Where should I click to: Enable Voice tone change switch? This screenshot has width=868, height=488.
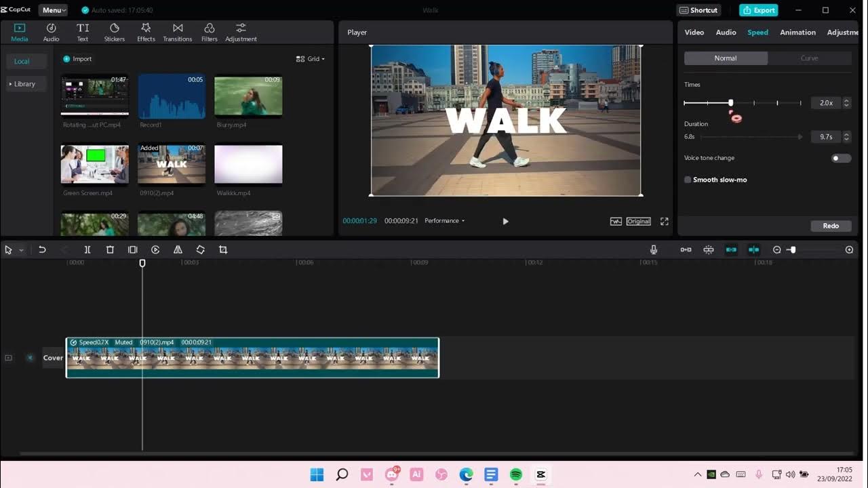pos(841,158)
